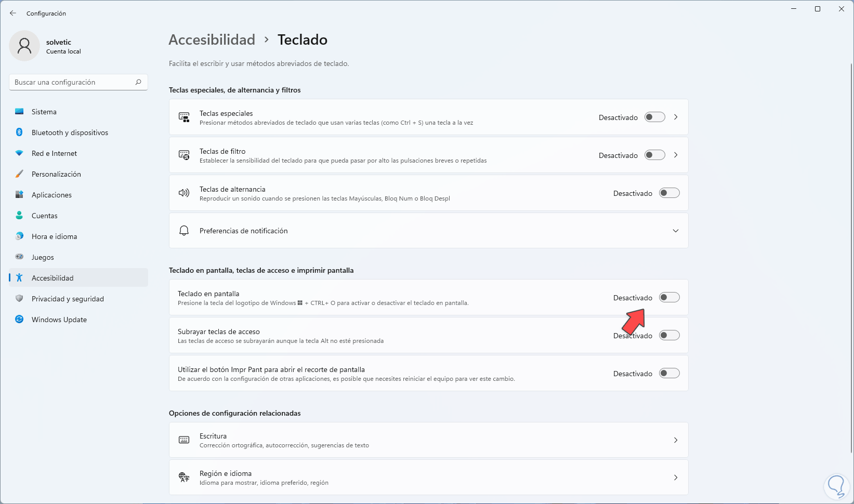Image resolution: width=854 pixels, height=504 pixels.
Task: Click the solvetic user avatar
Action: (x=24, y=46)
